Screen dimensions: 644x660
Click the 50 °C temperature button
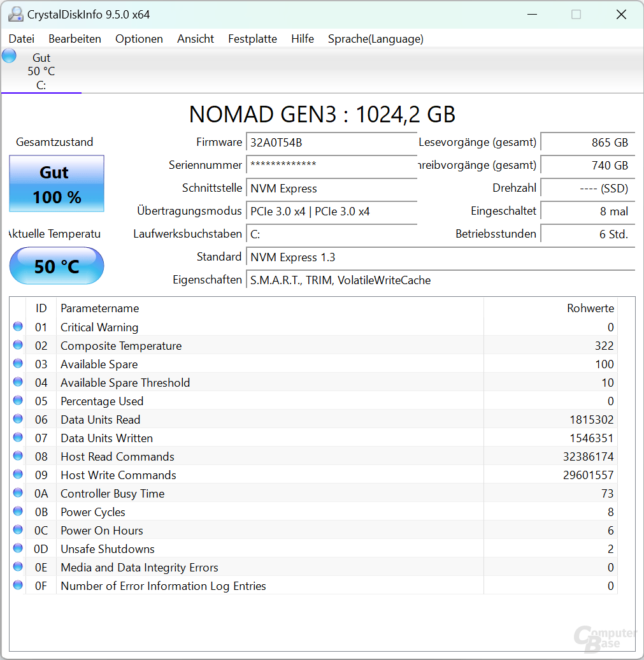point(57,266)
